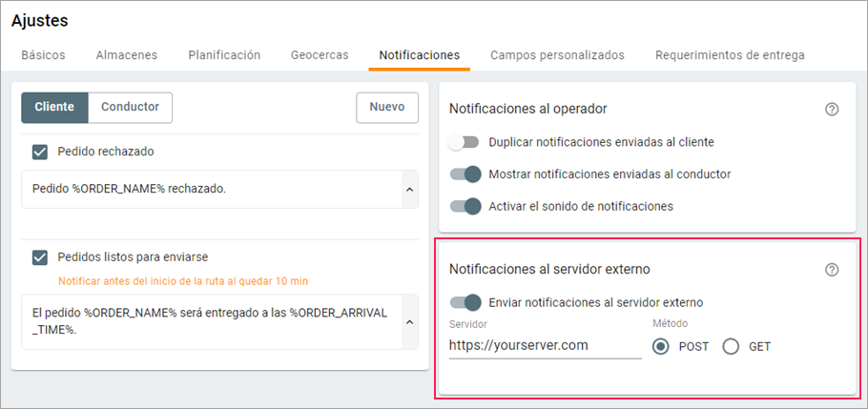Turn off Activar el sonido de notificaciones
Image resolution: width=868 pixels, height=409 pixels.
[x=465, y=206]
